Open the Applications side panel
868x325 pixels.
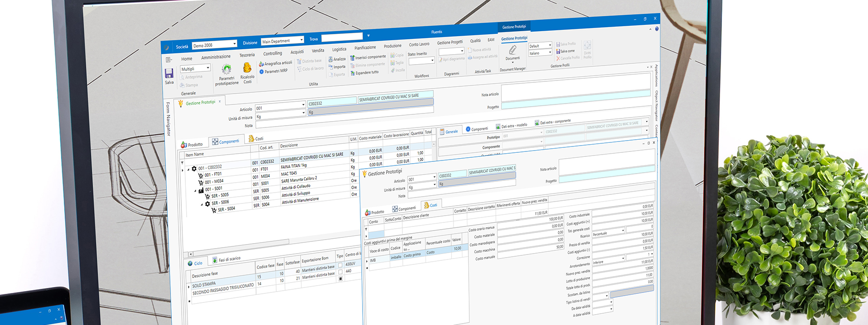656,75
